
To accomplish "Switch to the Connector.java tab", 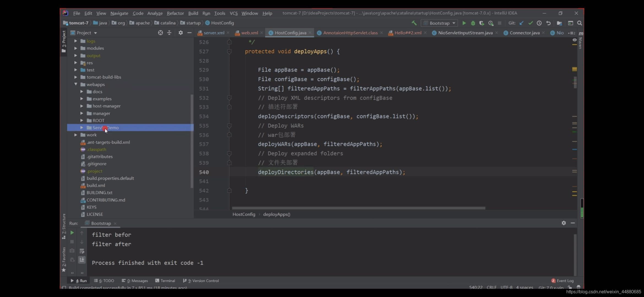I will (525, 33).
